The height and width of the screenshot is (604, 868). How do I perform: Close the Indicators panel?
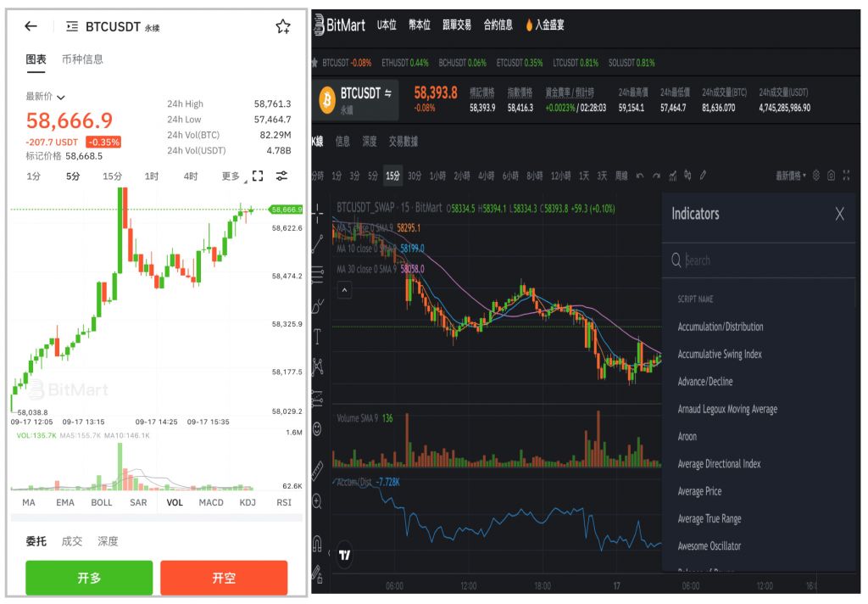839,214
